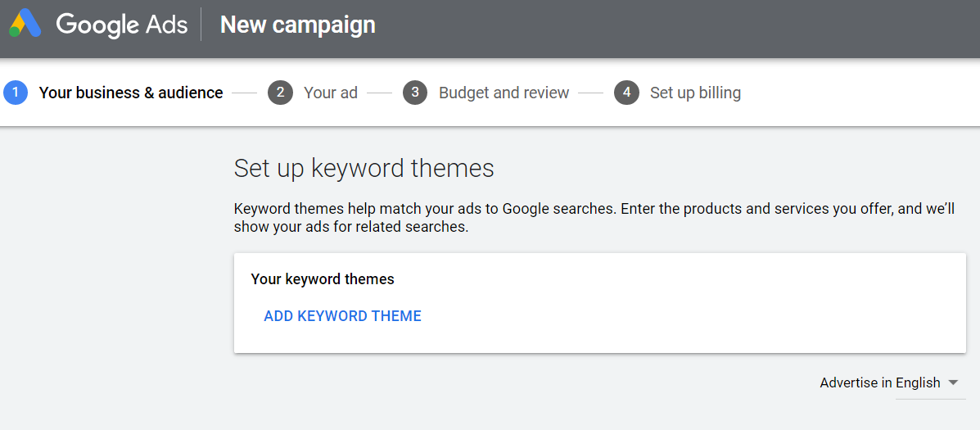Jump to the step 3 circle icon
This screenshot has height=430, width=980.
point(415,93)
